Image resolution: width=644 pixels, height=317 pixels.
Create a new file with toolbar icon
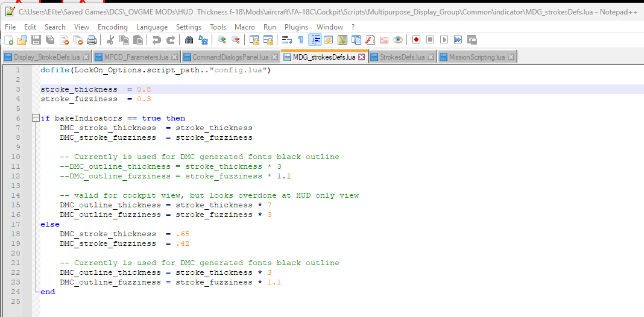click(x=8, y=40)
